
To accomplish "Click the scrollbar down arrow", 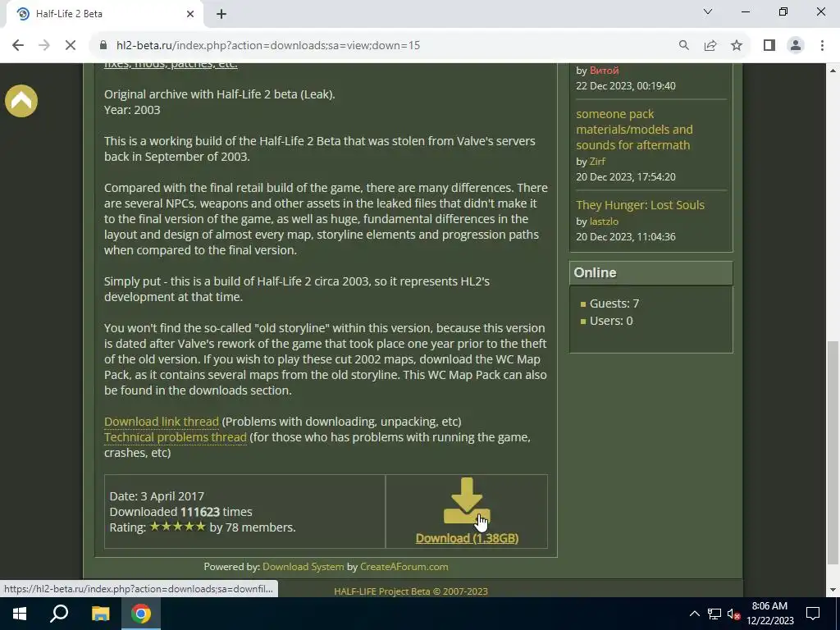I will tap(833, 591).
